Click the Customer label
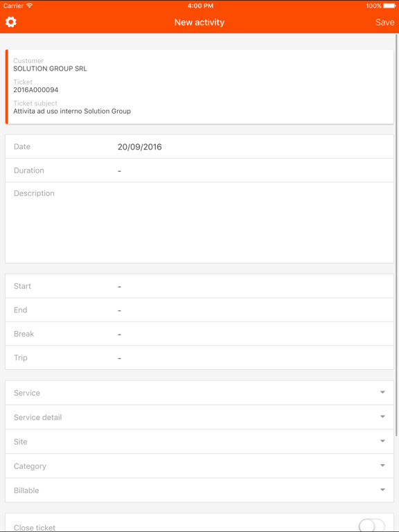The image size is (399, 532). click(28, 61)
